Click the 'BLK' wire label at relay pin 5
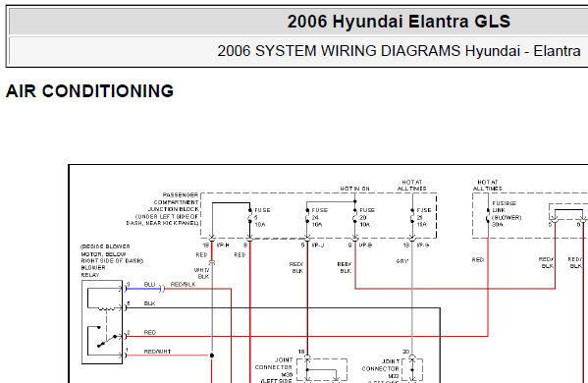Image resolution: width=588 pixels, height=383 pixels. [149, 303]
